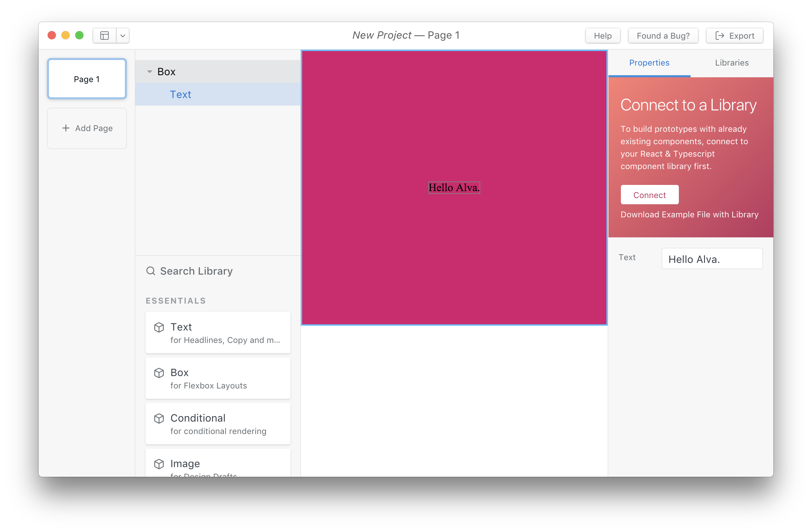
Task: Expand the Box tree item in layers
Action: (x=147, y=71)
